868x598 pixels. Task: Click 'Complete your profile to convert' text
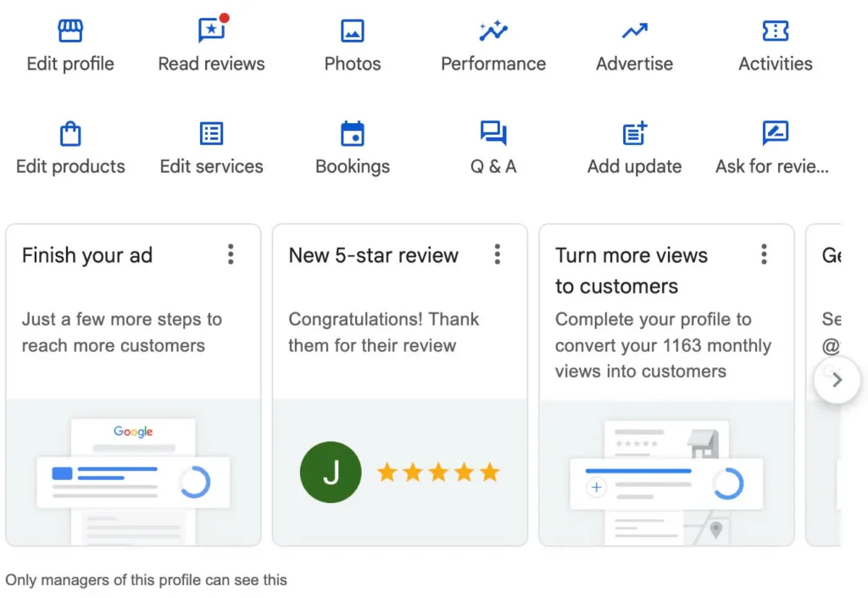click(x=663, y=345)
